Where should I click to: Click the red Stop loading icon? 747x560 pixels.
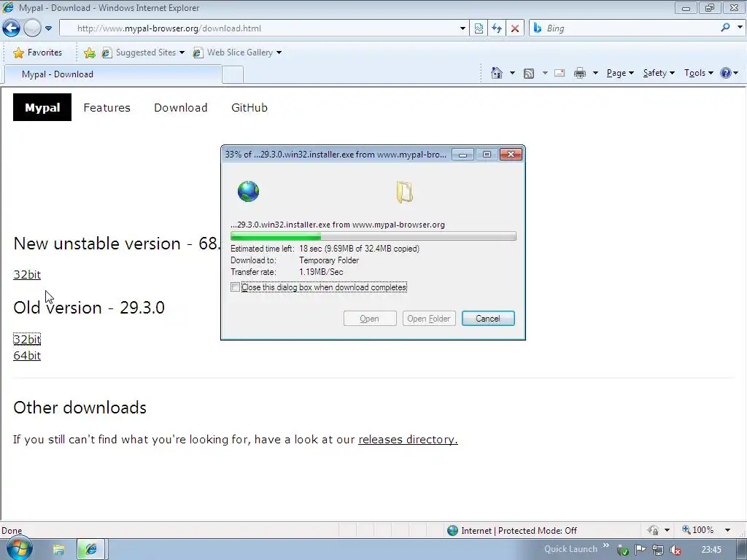515,28
